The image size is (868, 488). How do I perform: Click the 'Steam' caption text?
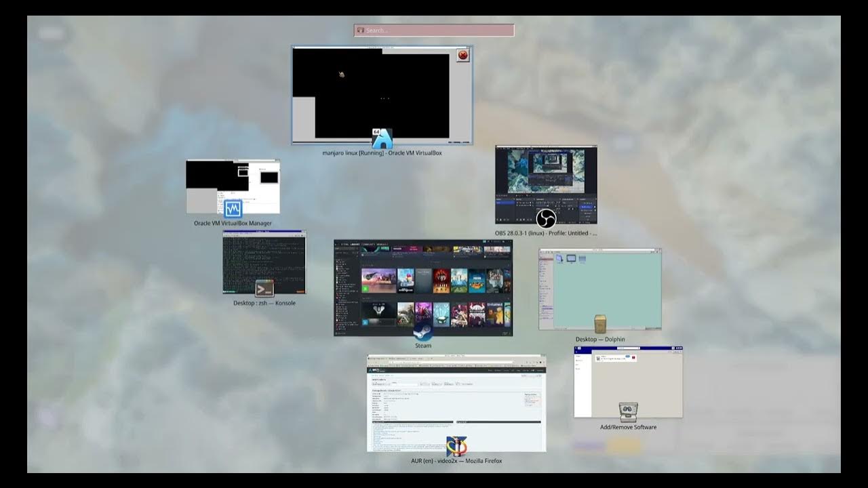(x=423, y=346)
